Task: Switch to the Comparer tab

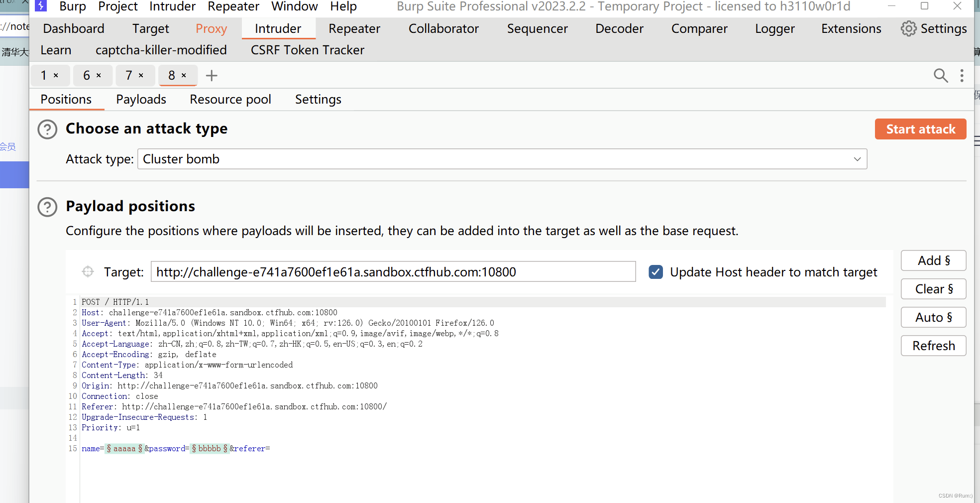Action: point(699,28)
